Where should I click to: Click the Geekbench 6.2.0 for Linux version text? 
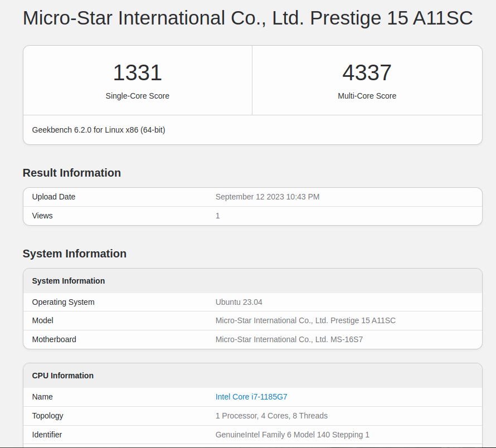pyautogui.click(x=99, y=130)
